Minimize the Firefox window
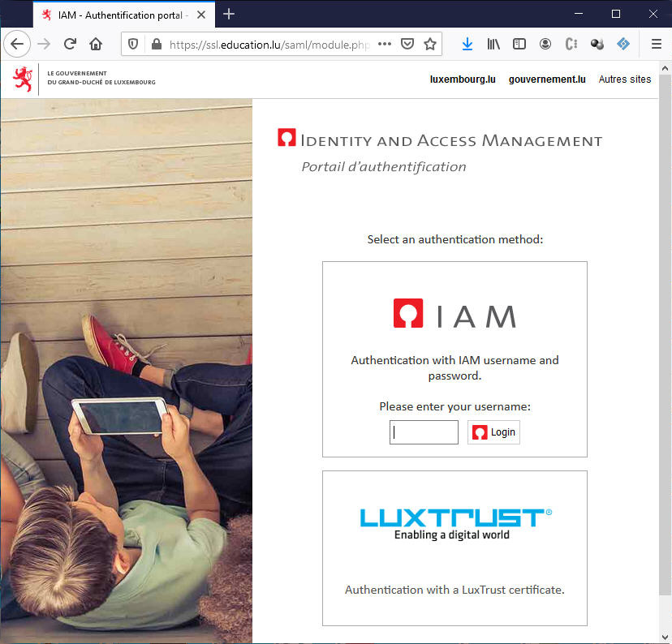This screenshot has width=672, height=644. click(x=579, y=14)
